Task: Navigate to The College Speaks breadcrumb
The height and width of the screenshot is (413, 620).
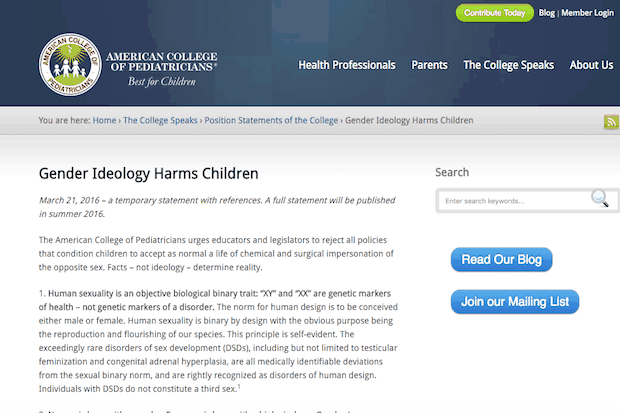Action: click(160, 120)
